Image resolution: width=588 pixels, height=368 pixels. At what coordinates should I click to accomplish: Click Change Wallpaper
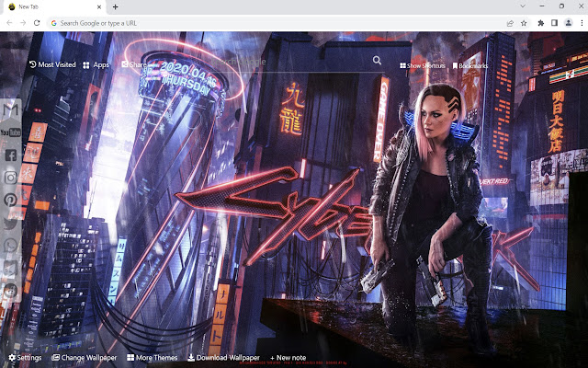[84, 358]
